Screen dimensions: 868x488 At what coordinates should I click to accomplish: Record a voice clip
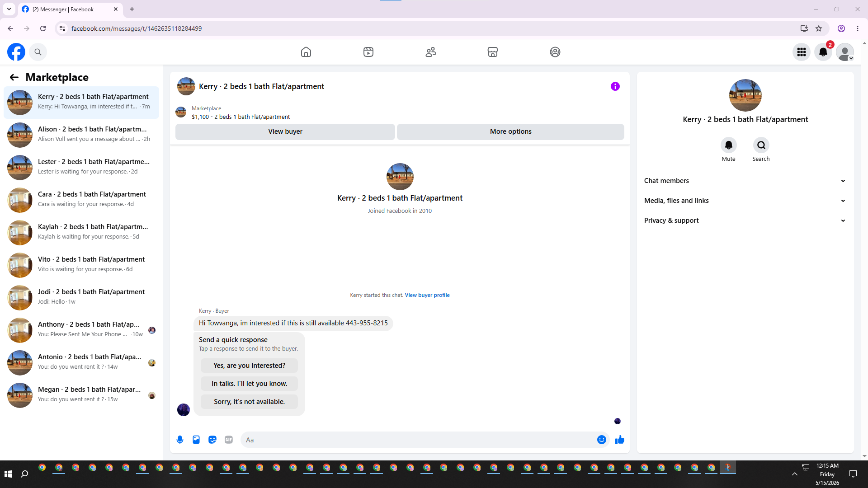click(180, 440)
